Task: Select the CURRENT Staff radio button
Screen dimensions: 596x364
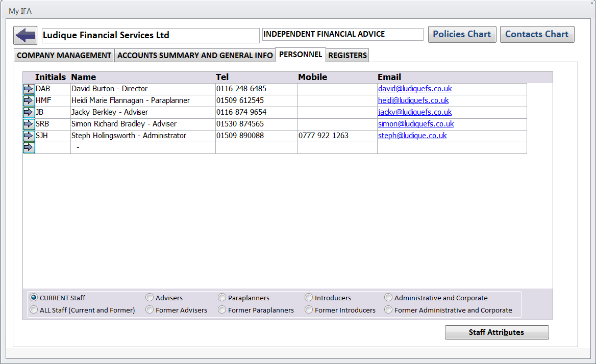Action: (x=34, y=298)
